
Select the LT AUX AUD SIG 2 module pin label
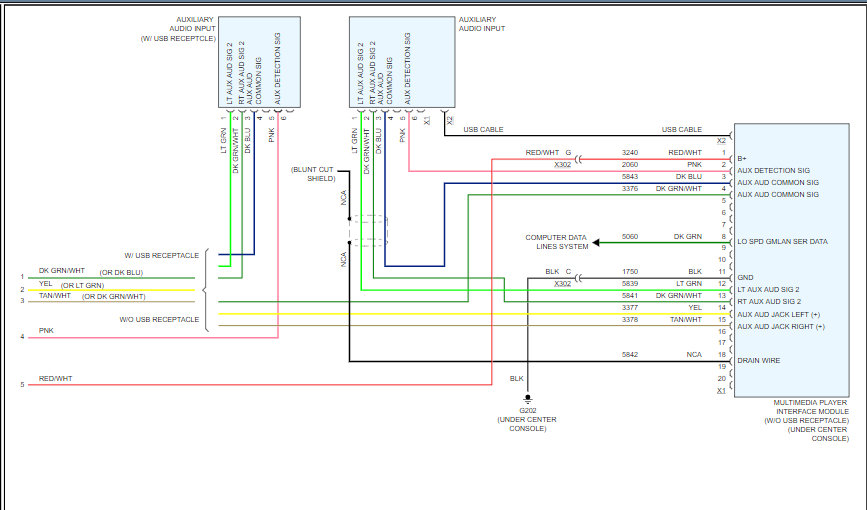pos(768,290)
